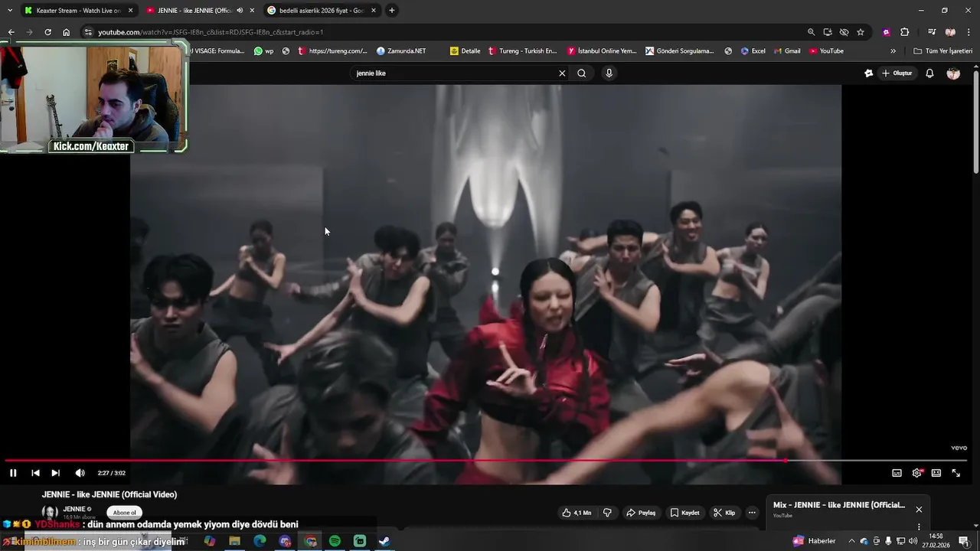Screen dimensions: 980x551
Task: Focus the youtube.com address bar
Action: tap(444, 32)
